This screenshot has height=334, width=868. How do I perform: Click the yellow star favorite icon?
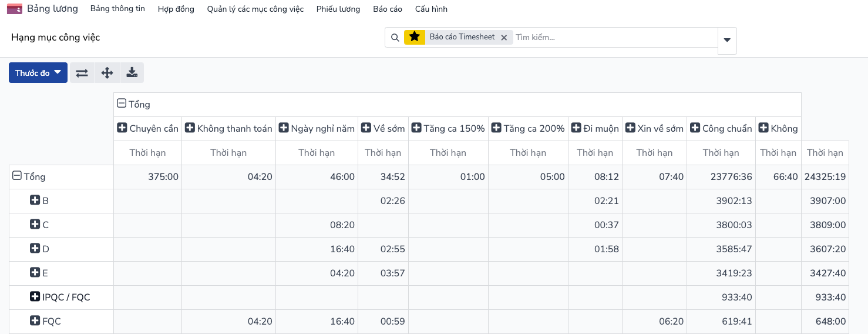415,37
